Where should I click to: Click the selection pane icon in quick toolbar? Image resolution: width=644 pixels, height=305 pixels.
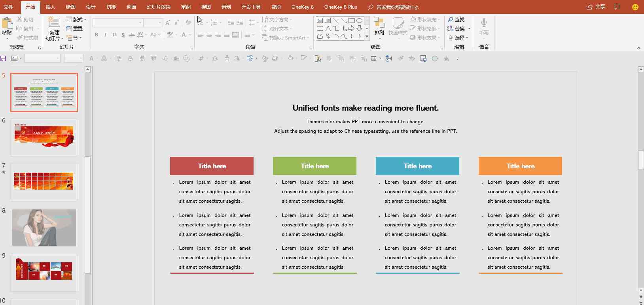point(318,58)
